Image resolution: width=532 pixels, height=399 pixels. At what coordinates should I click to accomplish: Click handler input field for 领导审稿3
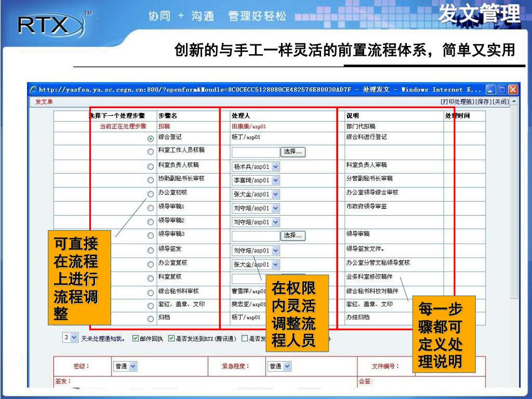tap(256, 236)
